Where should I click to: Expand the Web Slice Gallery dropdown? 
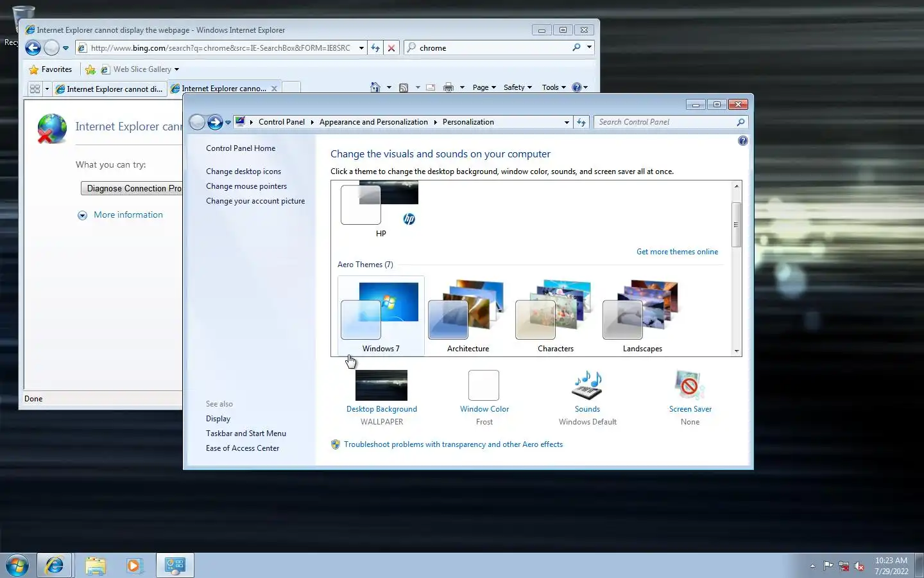(x=176, y=69)
